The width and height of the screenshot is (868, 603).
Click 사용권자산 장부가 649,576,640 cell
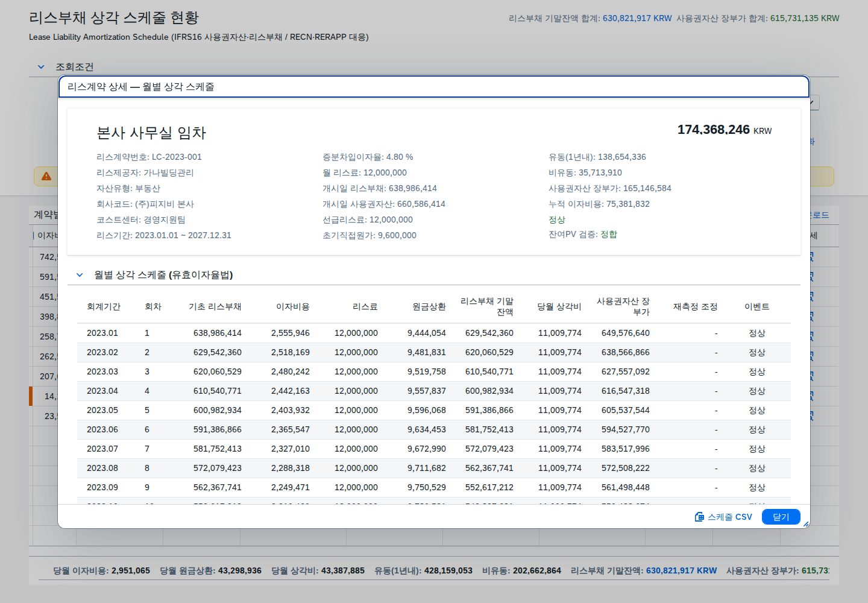tap(626, 333)
